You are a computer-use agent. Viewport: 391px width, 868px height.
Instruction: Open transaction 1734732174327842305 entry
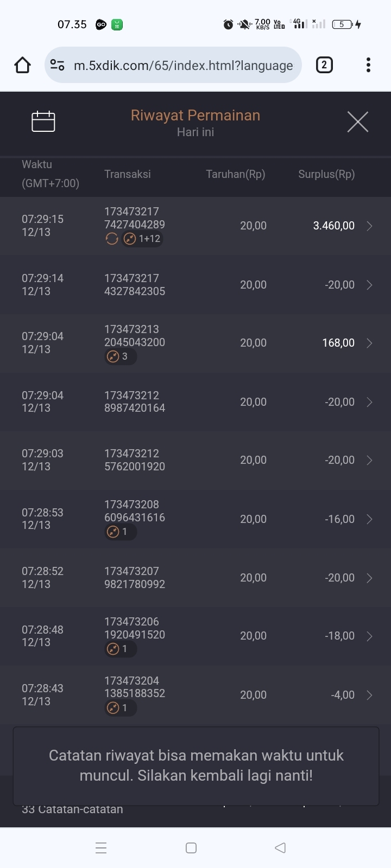[x=135, y=285]
